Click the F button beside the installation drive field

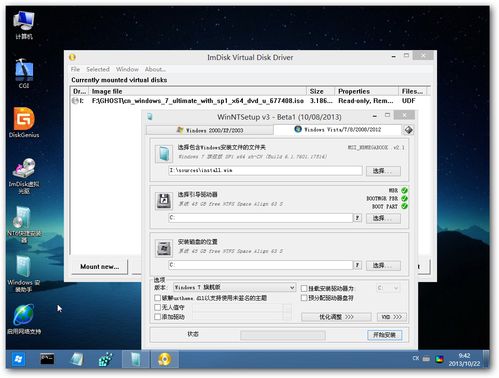coord(357,265)
